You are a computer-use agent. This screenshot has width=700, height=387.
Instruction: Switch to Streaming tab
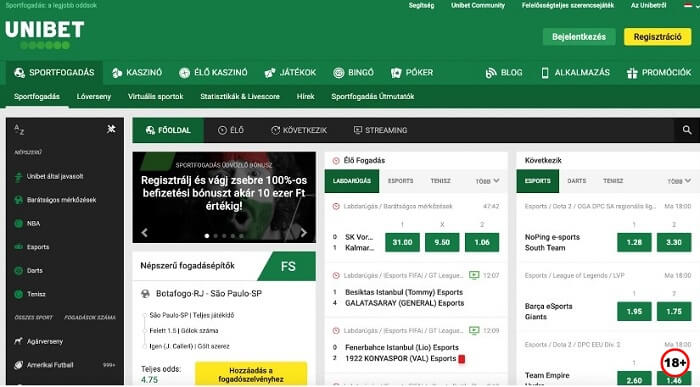pos(380,130)
